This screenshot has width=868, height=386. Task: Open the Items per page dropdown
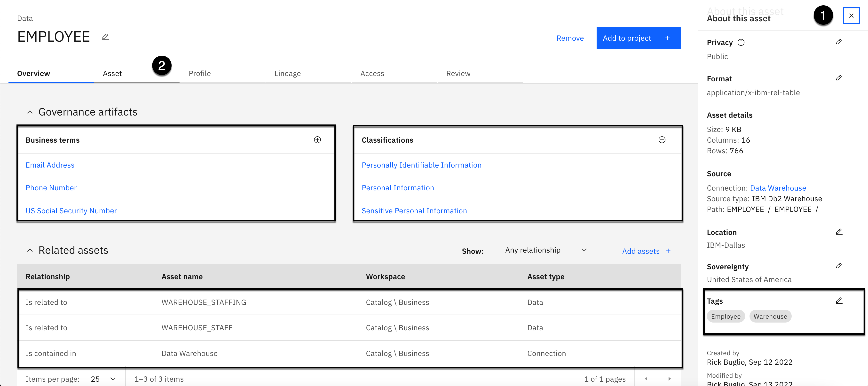pyautogui.click(x=103, y=379)
